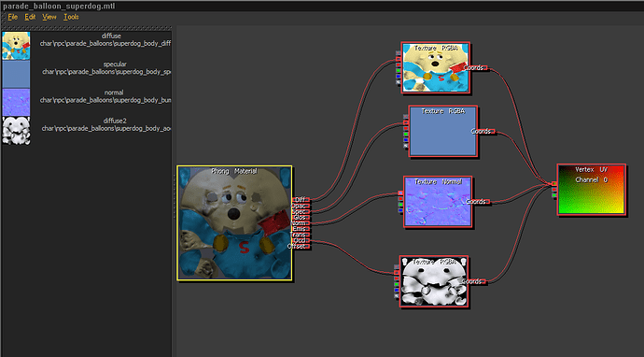Image resolution: width=644 pixels, height=357 pixels.
Task: Click the Spec input port on Phong Material
Action: pyautogui.click(x=301, y=211)
